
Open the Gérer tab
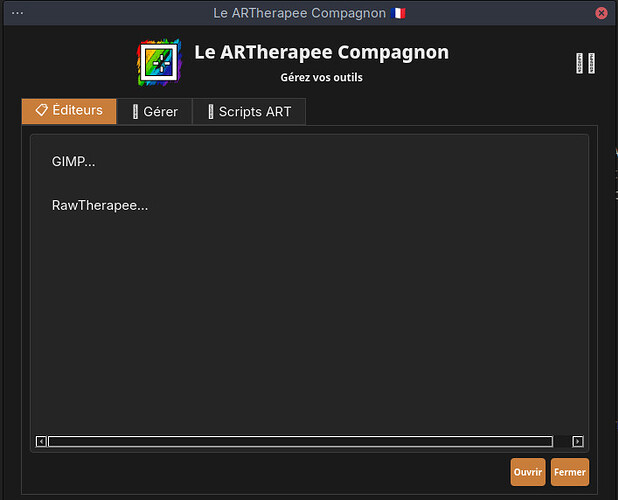pyautogui.click(x=154, y=112)
